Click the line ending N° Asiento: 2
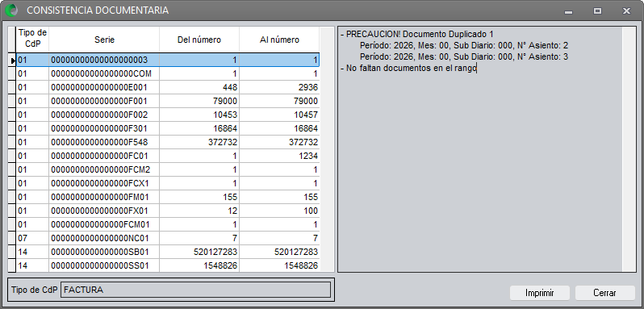Viewport: 644px width, 309px height. pos(464,45)
